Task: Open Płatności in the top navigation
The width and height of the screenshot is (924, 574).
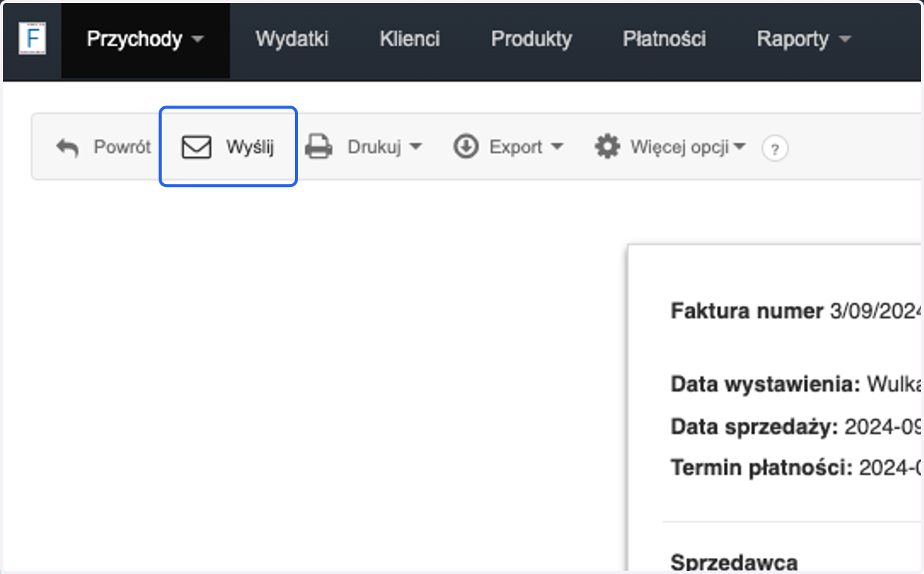Action: 664,39
